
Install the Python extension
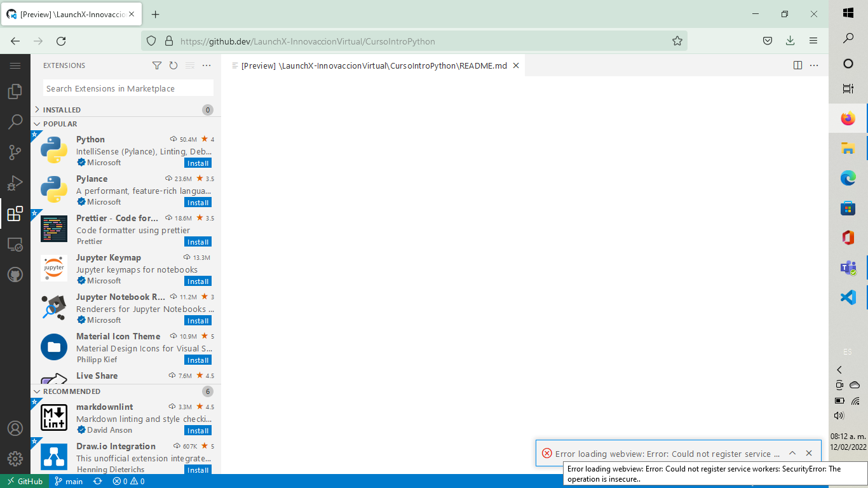[x=198, y=163]
